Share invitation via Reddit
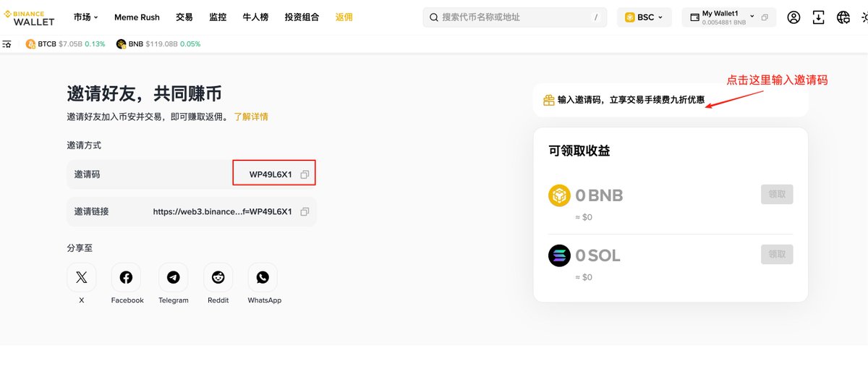Image resolution: width=868 pixels, height=372 pixels. click(x=218, y=277)
